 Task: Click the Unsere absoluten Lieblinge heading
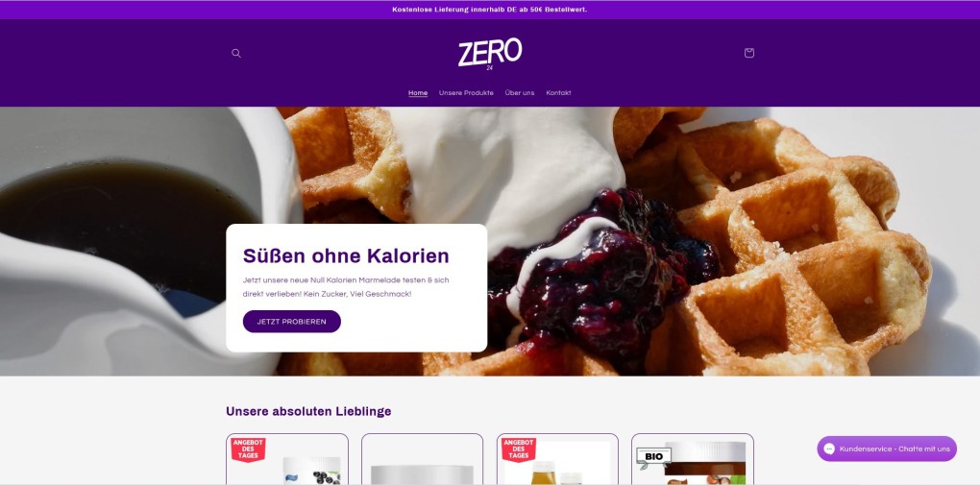(308, 411)
